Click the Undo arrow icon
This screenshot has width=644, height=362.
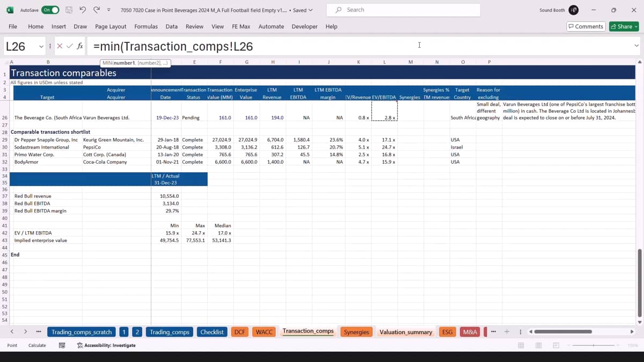[x=83, y=10]
